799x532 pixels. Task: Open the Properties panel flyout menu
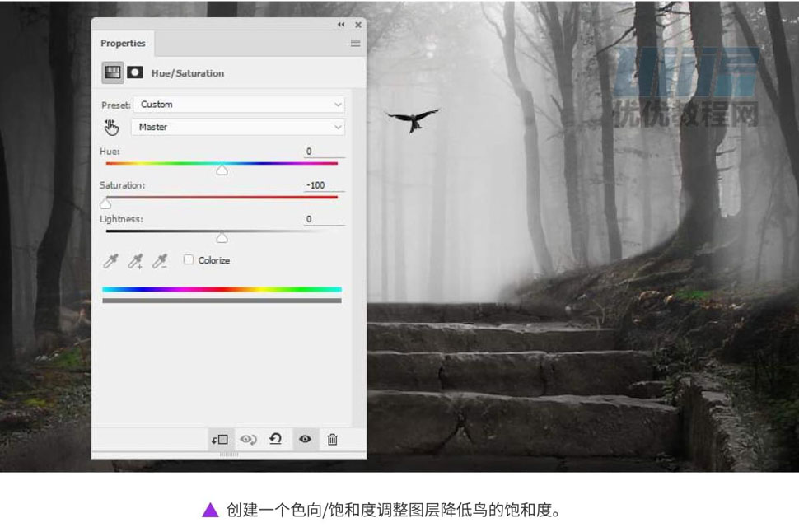[355, 44]
